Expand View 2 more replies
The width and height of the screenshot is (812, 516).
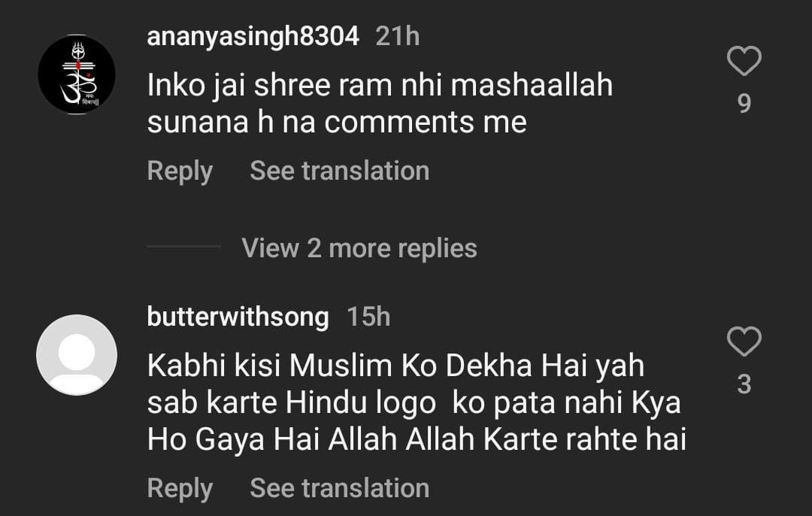click(x=359, y=247)
